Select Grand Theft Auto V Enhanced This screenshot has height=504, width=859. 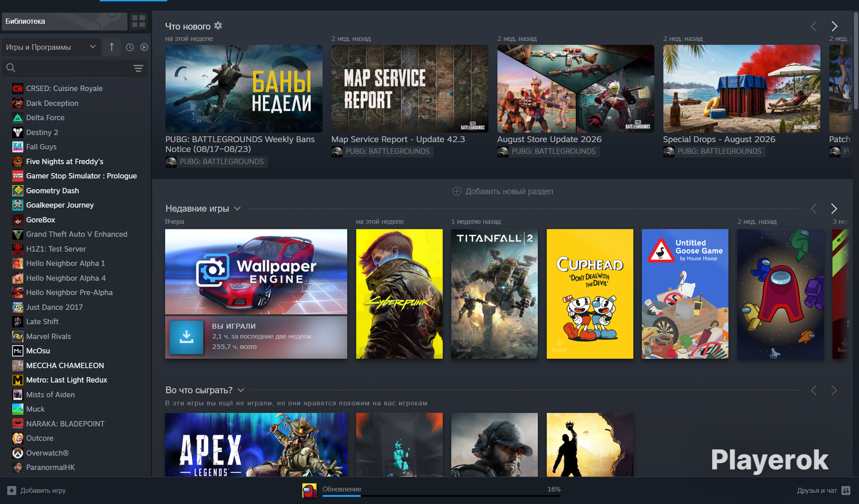click(76, 234)
